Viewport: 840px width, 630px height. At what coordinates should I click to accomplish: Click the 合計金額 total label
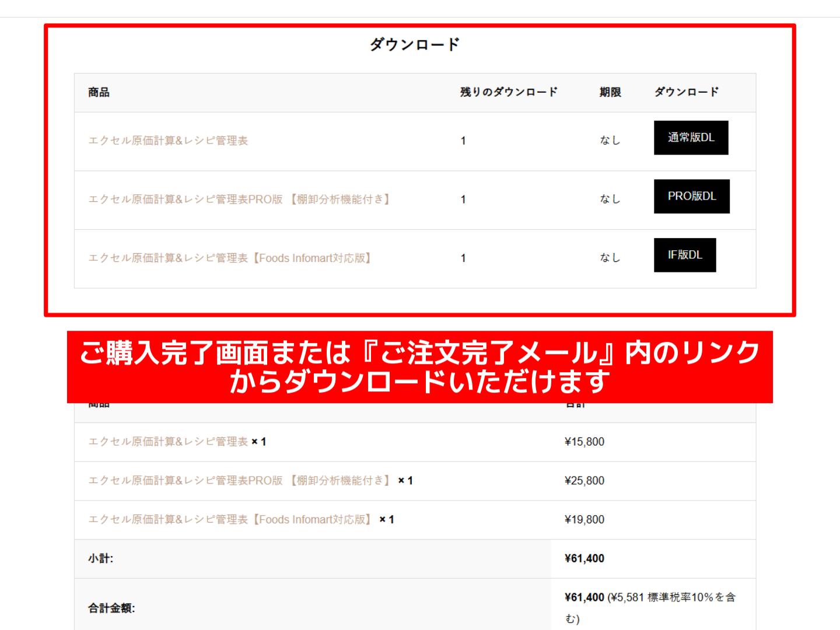click(x=111, y=608)
